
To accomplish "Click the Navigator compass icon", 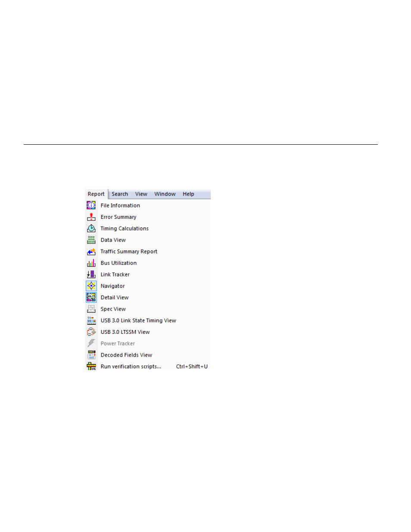I will point(91,286).
